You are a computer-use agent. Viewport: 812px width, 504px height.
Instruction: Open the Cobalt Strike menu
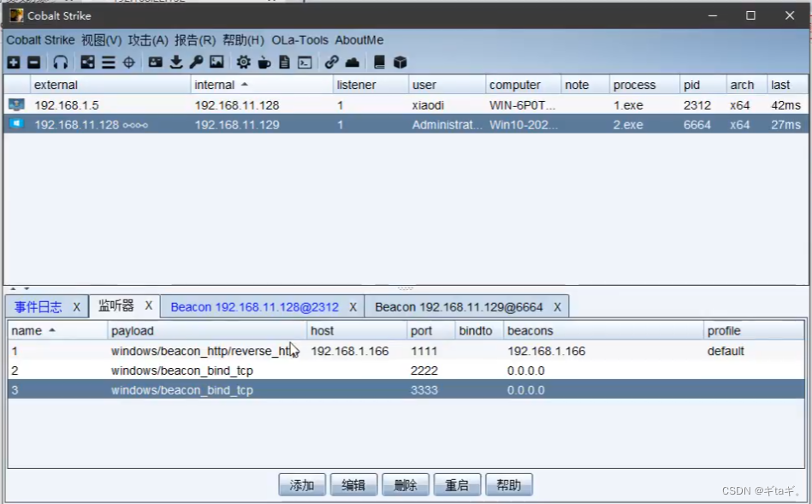pos(40,40)
